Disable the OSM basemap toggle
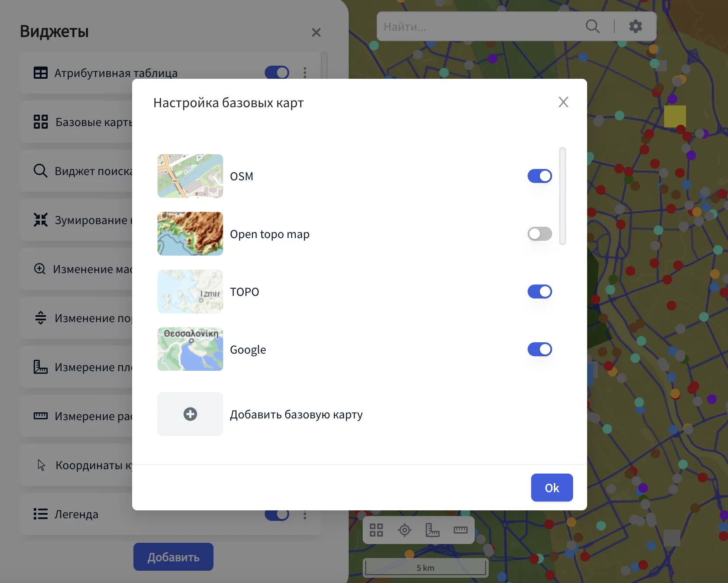 tap(540, 176)
